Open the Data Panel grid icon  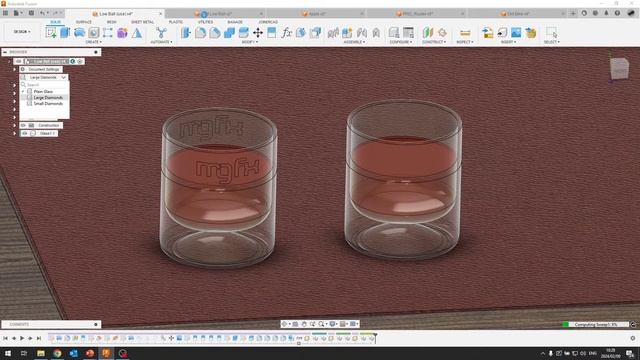(5, 13)
